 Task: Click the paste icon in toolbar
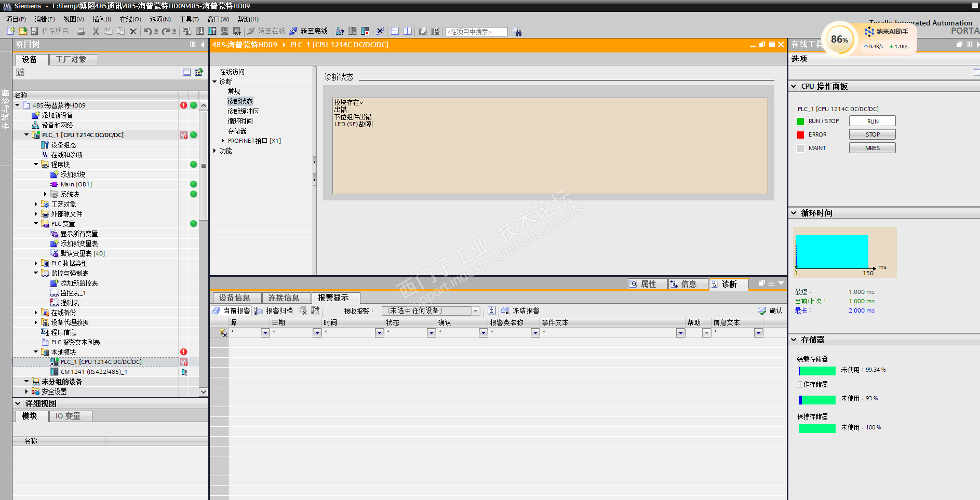(x=120, y=31)
